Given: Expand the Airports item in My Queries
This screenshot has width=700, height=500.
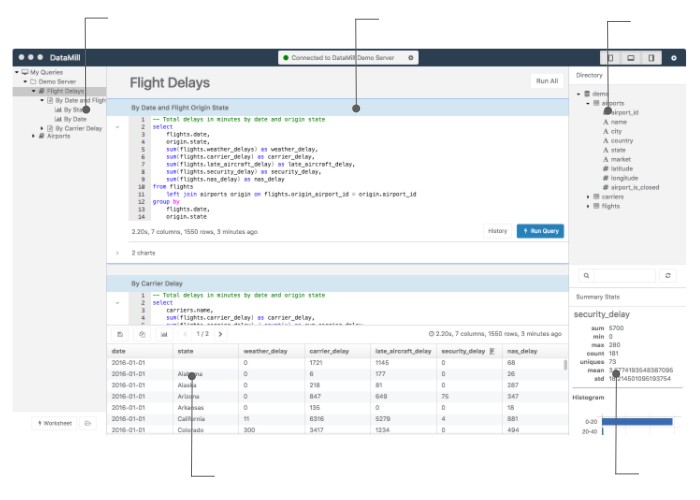Looking at the screenshot, I should [33, 136].
